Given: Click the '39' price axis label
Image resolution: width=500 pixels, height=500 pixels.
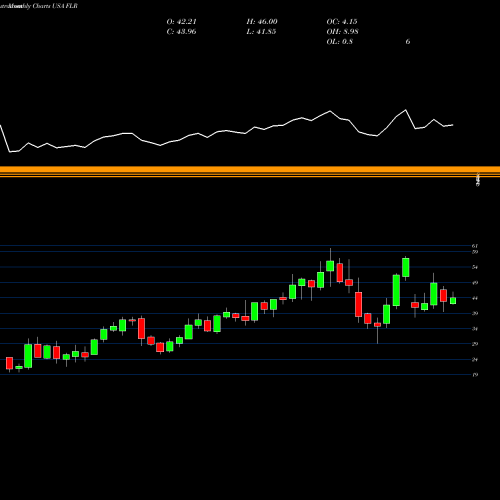Looking at the screenshot, I should pos(475,313).
